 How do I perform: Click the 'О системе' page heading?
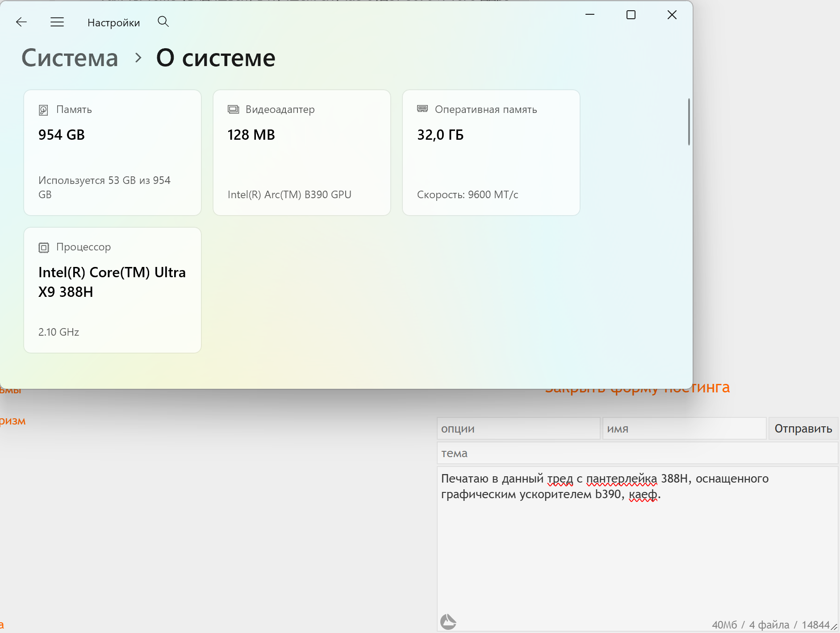point(216,58)
